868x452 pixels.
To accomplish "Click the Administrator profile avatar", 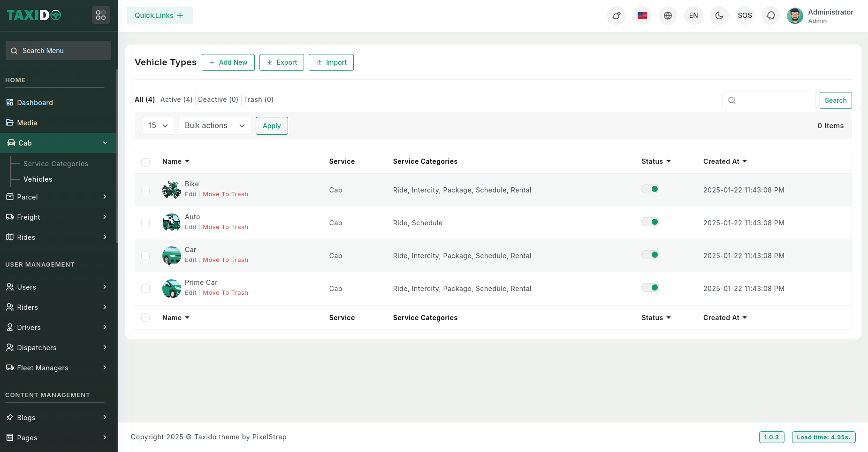I will point(795,15).
